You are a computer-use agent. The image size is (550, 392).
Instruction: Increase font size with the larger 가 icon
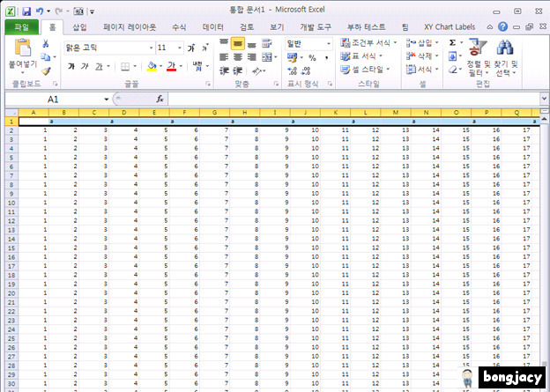pos(191,48)
